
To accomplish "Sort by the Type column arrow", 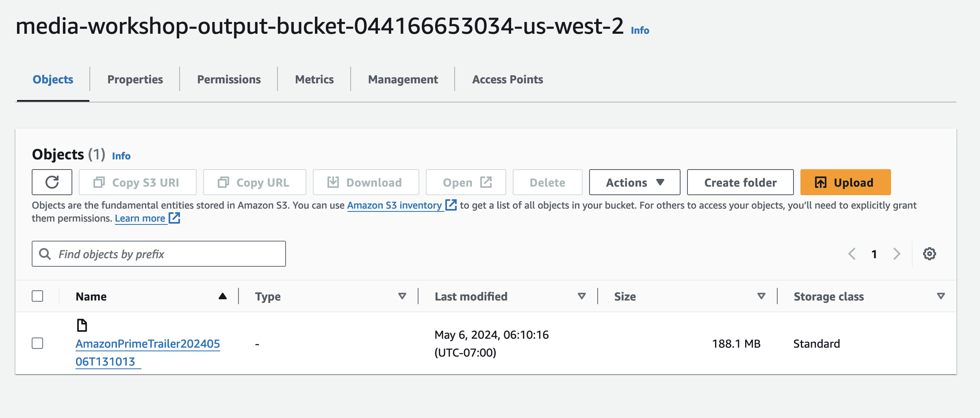I will [x=402, y=296].
